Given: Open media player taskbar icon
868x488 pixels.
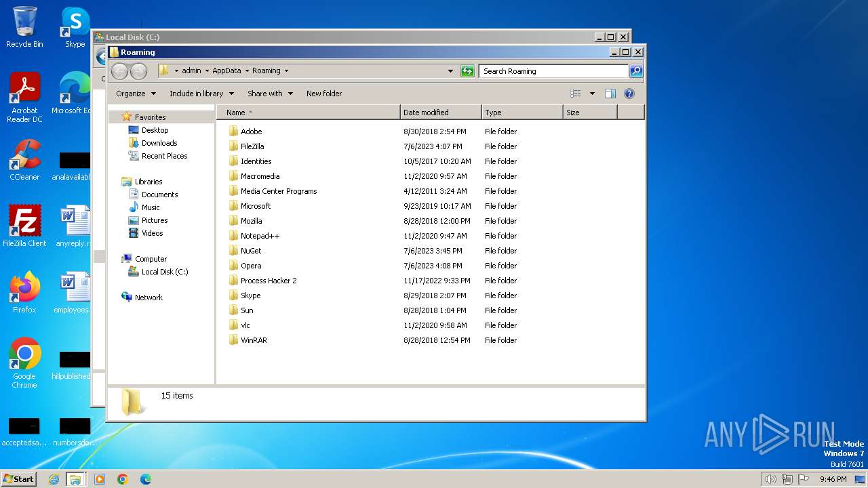Looking at the screenshot, I should [x=100, y=479].
